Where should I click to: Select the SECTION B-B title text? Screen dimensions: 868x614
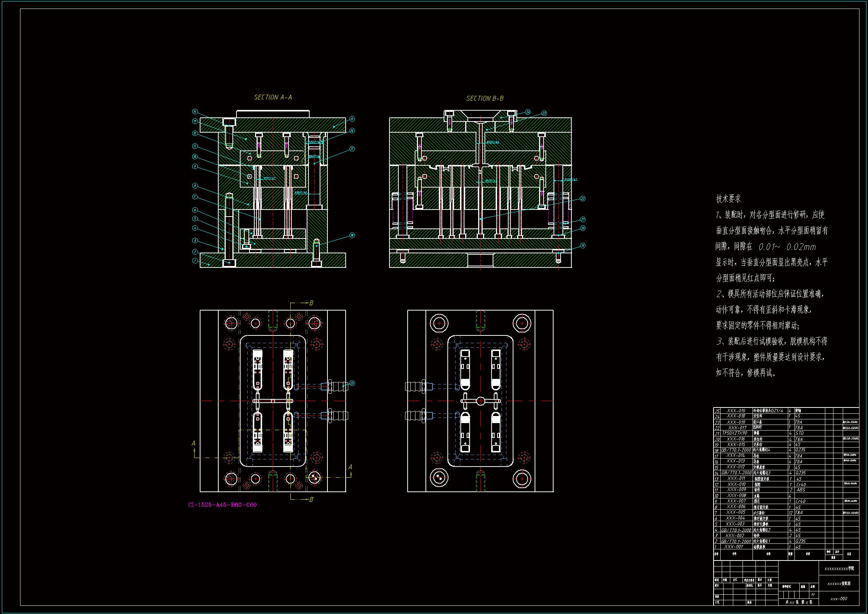tap(484, 98)
